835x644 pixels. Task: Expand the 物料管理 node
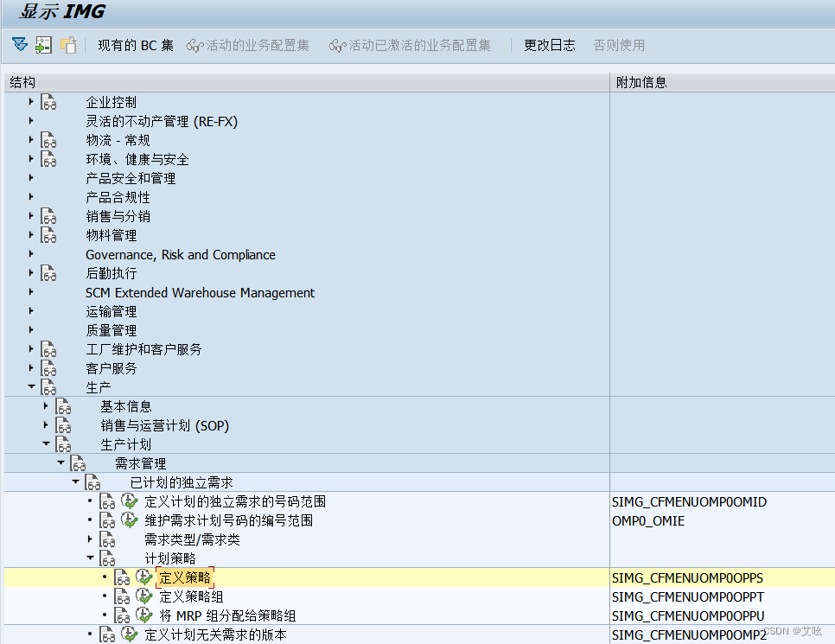point(30,234)
